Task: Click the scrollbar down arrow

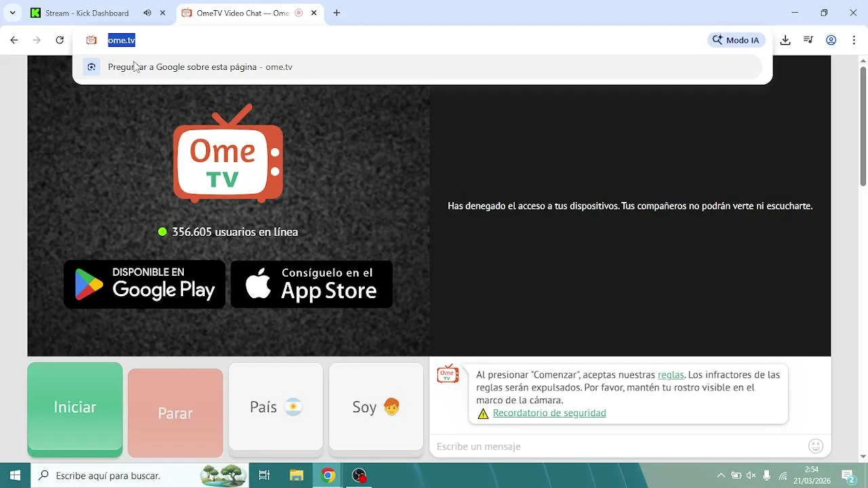Action: click(x=863, y=457)
